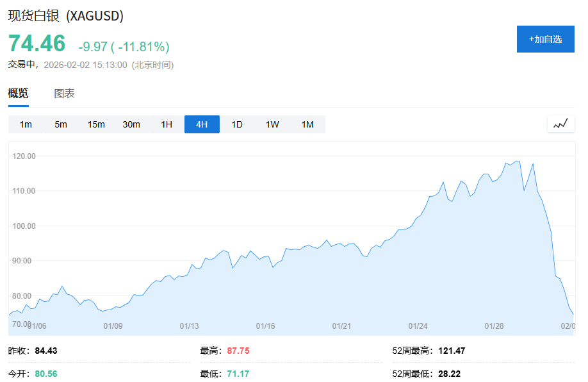The height and width of the screenshot is (382, 588).
Task: Click the 昨收 value 84.43
Action: [x=46, y=351]
